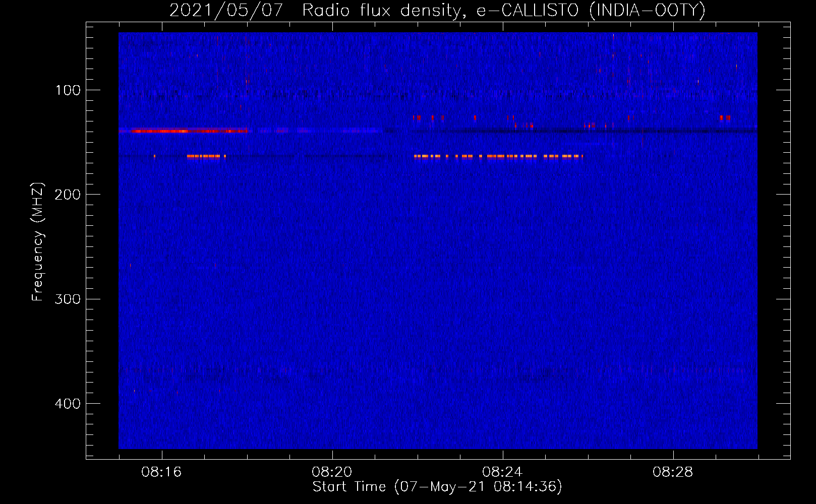Select the 400 MHz frequency tick label

(x=68, y=404)
